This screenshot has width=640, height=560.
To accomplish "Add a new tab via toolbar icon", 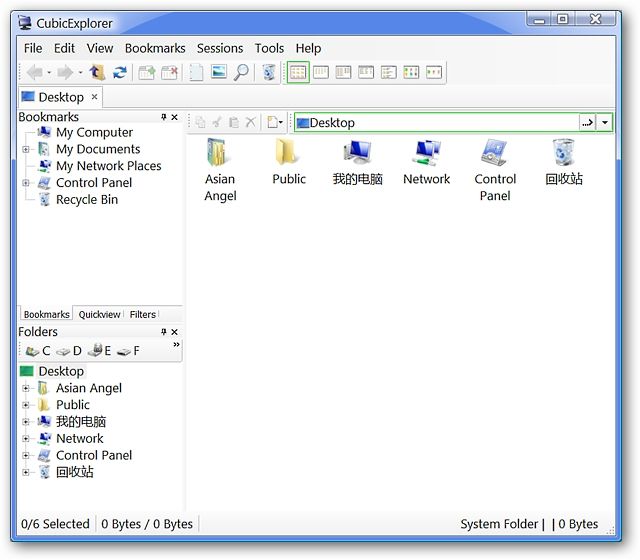I will click(x=147, y=73).
